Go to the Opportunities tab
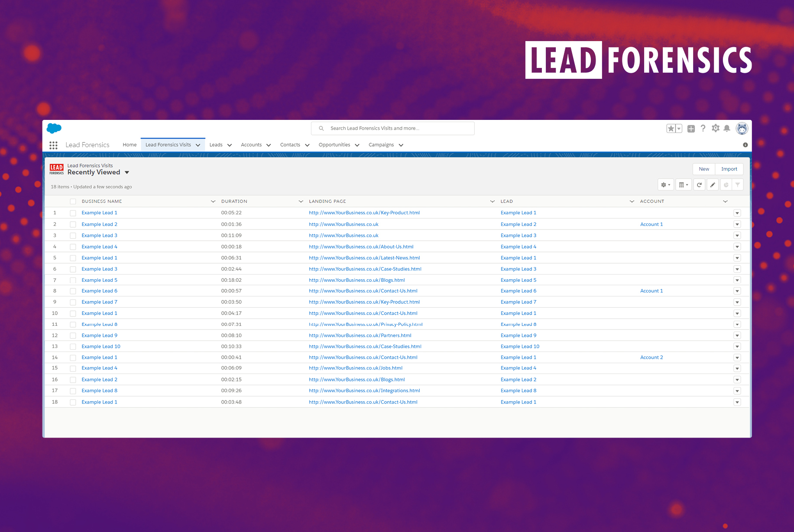The height and width of the screenshot is (532, 794). tap(334, 145)
